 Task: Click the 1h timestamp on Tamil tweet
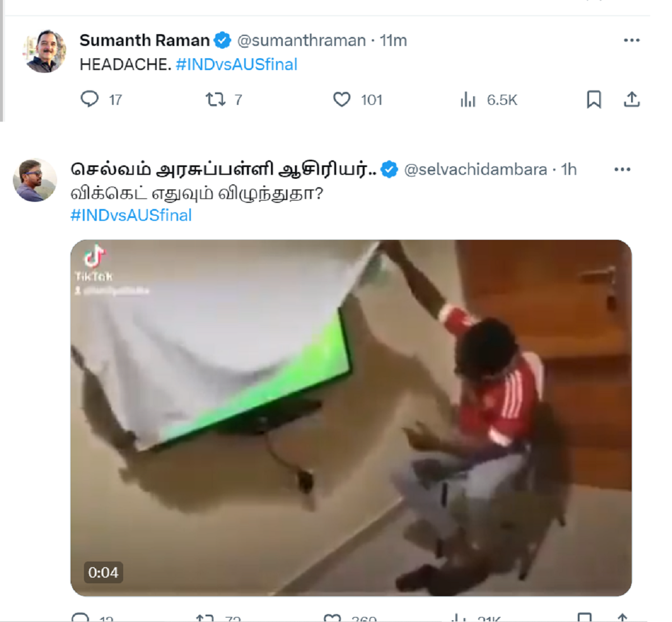569,169
